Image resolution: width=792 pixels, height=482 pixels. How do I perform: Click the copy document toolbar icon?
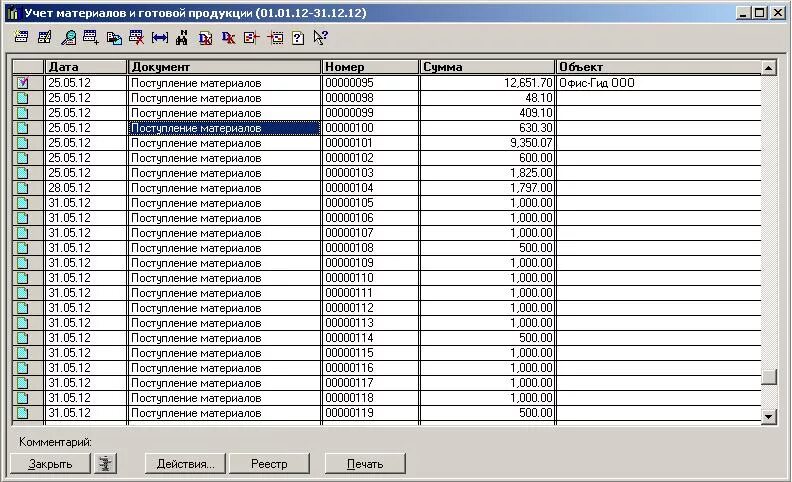tap(114, 38)
